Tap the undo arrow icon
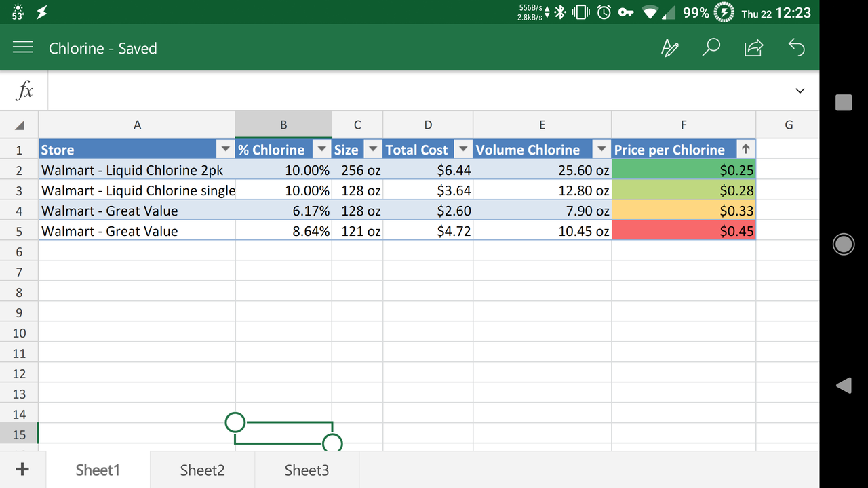Image resolution: width=868 pixels, height=488 pixels. click(x=796, y=47)
